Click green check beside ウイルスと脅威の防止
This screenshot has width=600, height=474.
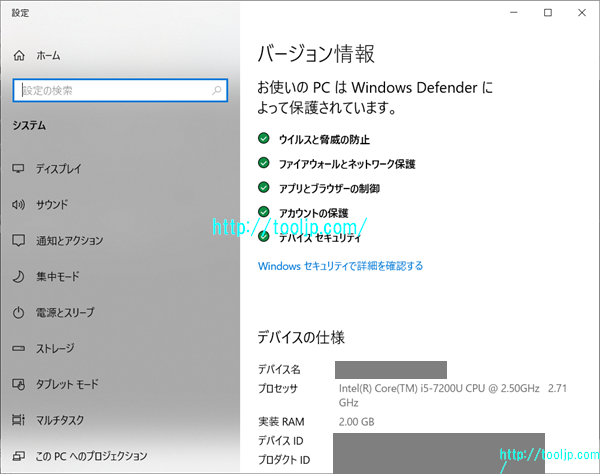tap(263, 138)
